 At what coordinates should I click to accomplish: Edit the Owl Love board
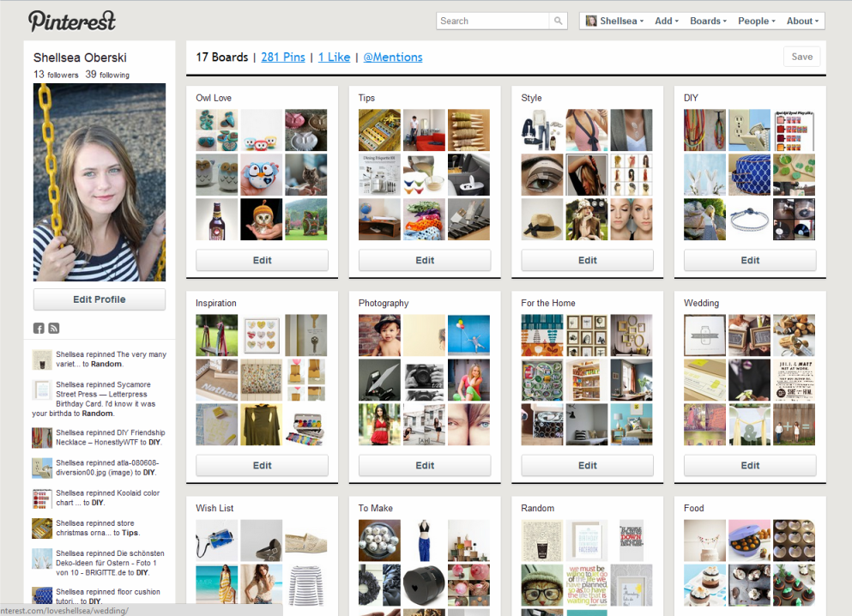262,260
